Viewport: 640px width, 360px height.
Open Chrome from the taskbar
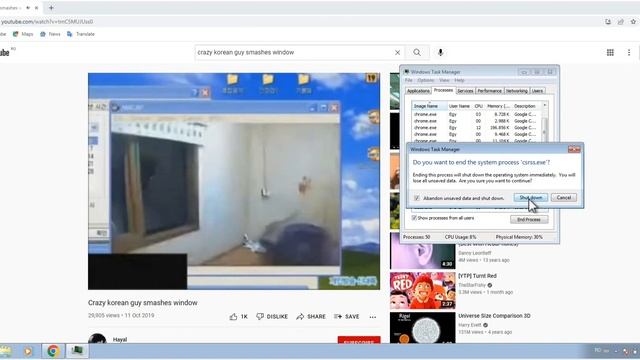coord(53,351)
